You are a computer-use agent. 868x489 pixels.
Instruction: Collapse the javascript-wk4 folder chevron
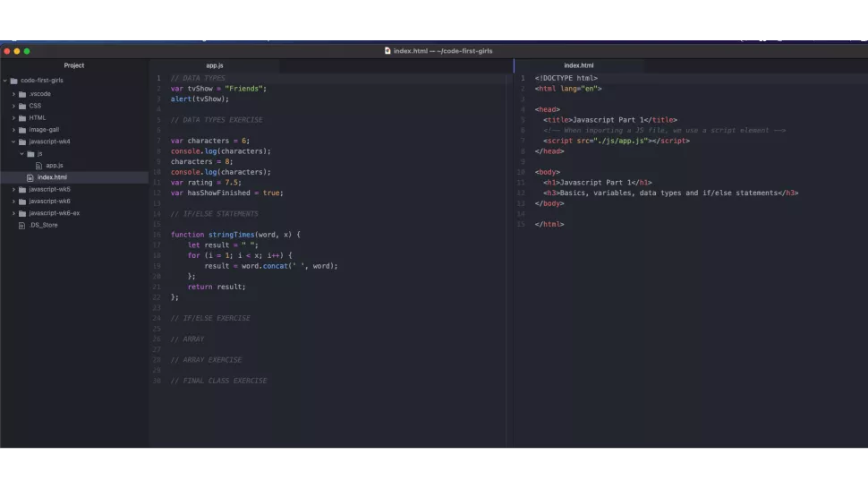pos(13,142)
